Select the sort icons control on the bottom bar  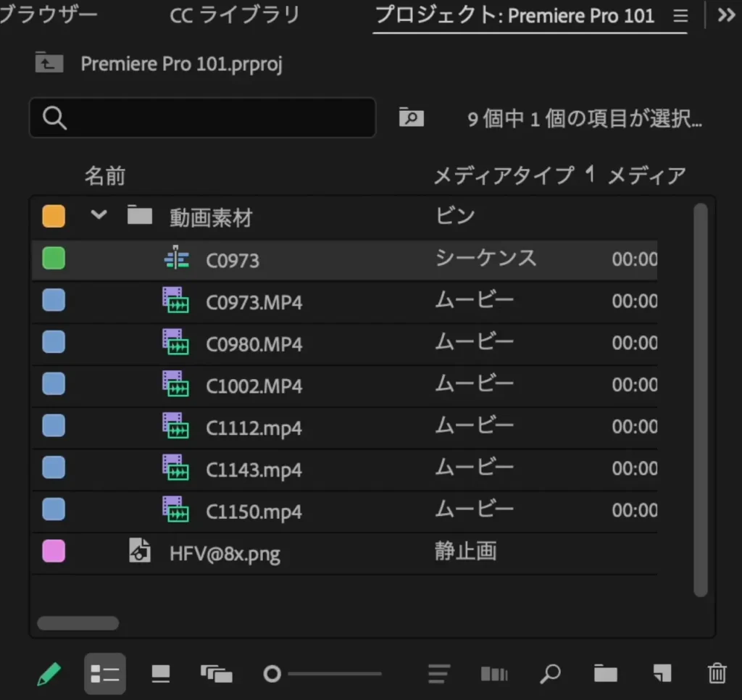[438, 673]
